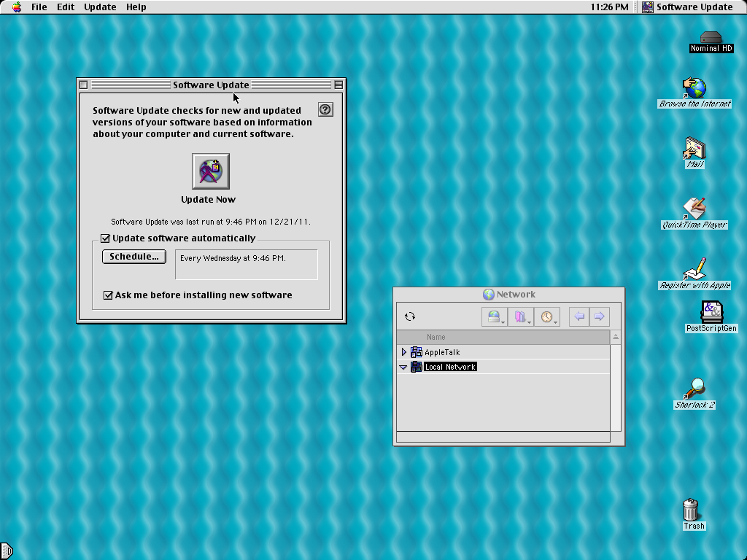Click the menu bar clock 11:26 PM
Image resolution: width=747 pixels, height=560 pixels.
609,7
